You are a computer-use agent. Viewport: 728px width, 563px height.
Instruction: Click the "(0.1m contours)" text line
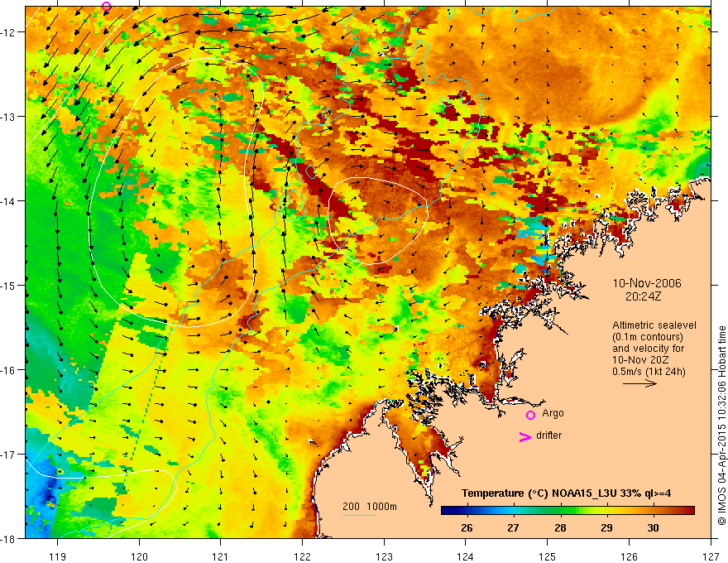648,337
